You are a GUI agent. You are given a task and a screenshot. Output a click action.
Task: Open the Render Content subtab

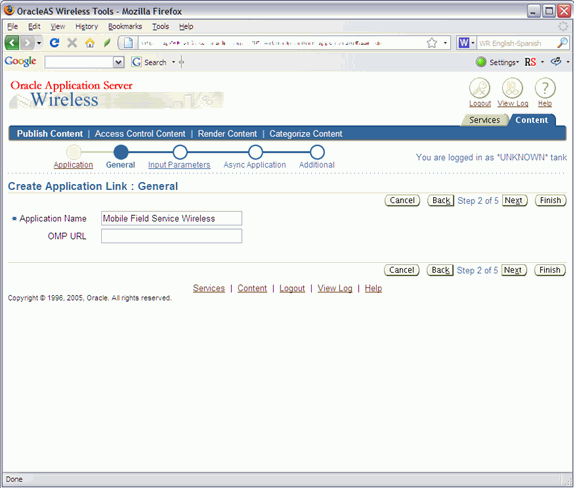tap(227, 134)
